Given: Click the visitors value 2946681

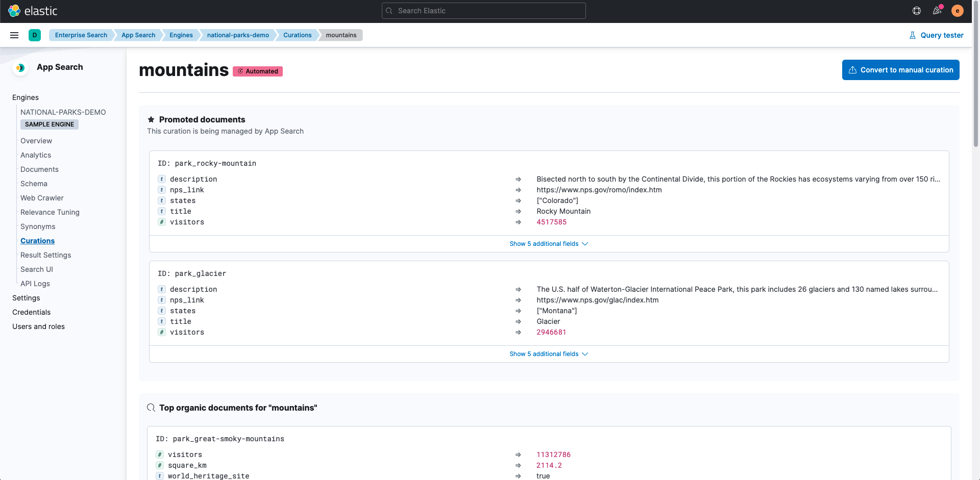Looking at the screenshot, I should pyautogui.click(x=551, y=332).
